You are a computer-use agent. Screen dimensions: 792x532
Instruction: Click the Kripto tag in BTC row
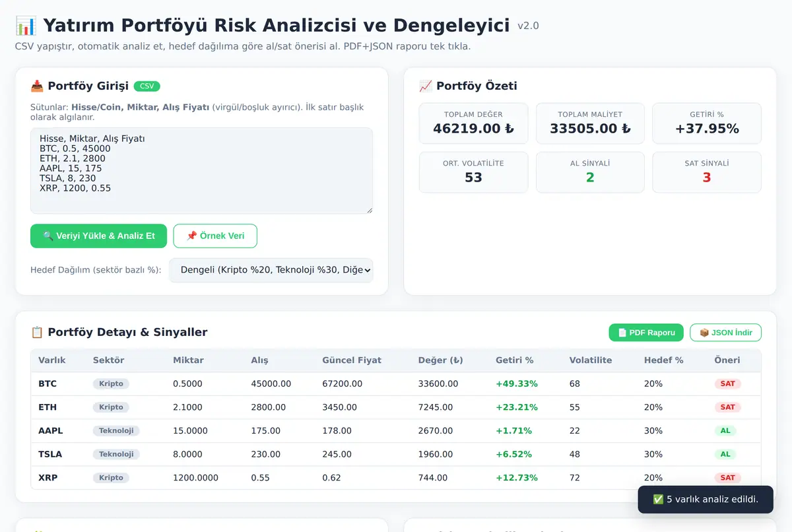click(x=111, y=383)
